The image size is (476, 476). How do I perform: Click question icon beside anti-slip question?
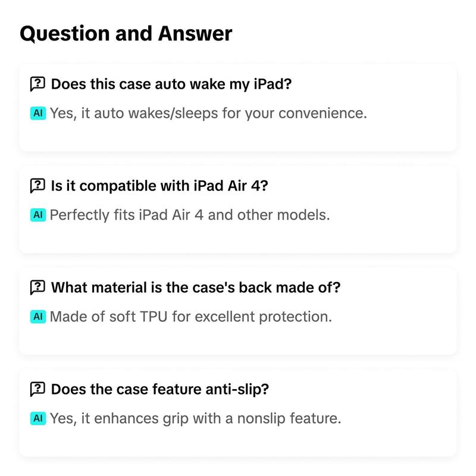pos(37,390)
